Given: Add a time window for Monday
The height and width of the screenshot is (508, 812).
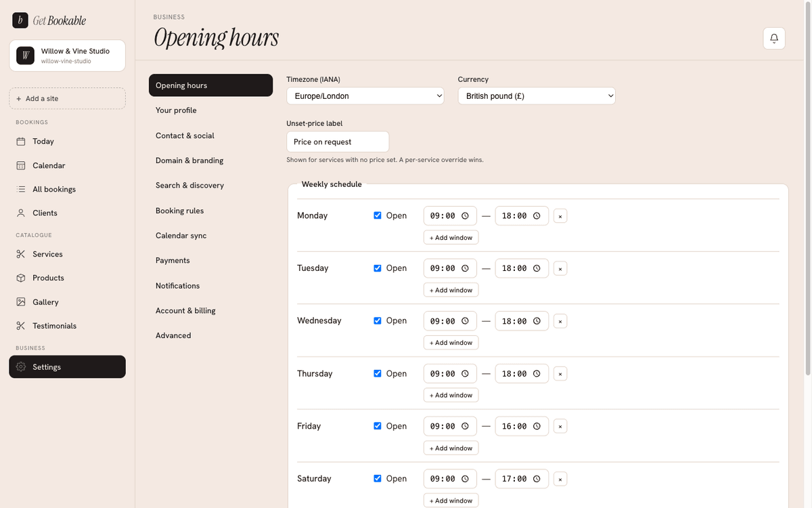Looking at the screenshot, I should click(451, 238).
